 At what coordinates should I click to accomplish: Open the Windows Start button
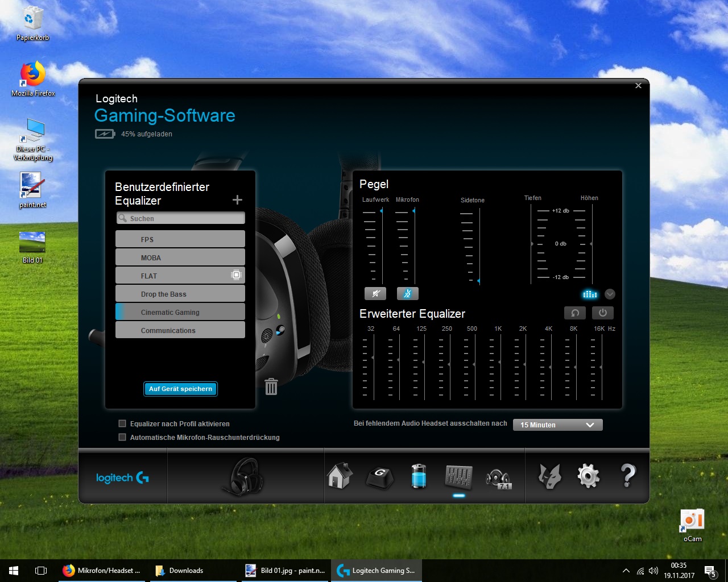[14, 571]
